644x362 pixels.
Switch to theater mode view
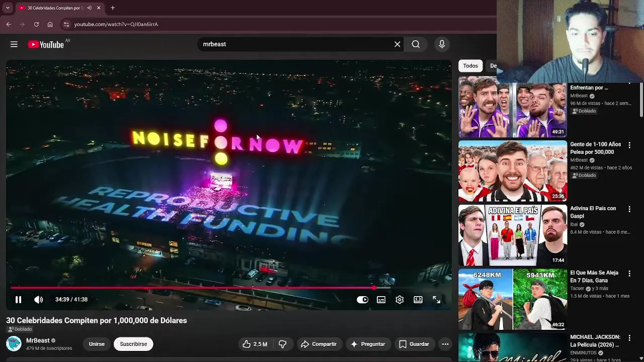coord(418,300)
